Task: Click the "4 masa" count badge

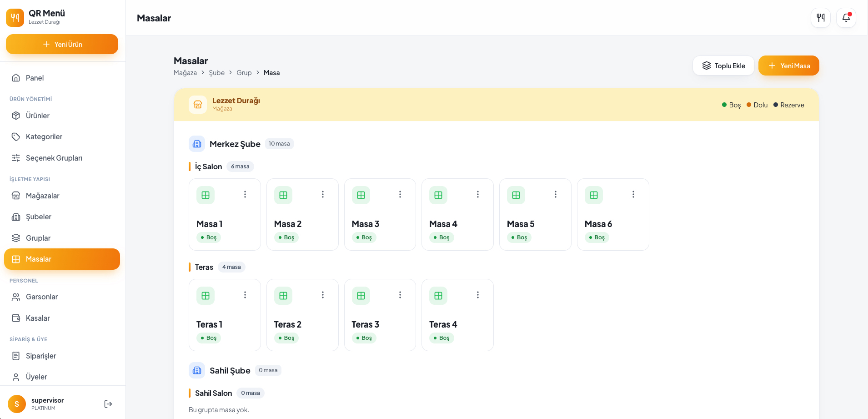Action: (231, 267)
